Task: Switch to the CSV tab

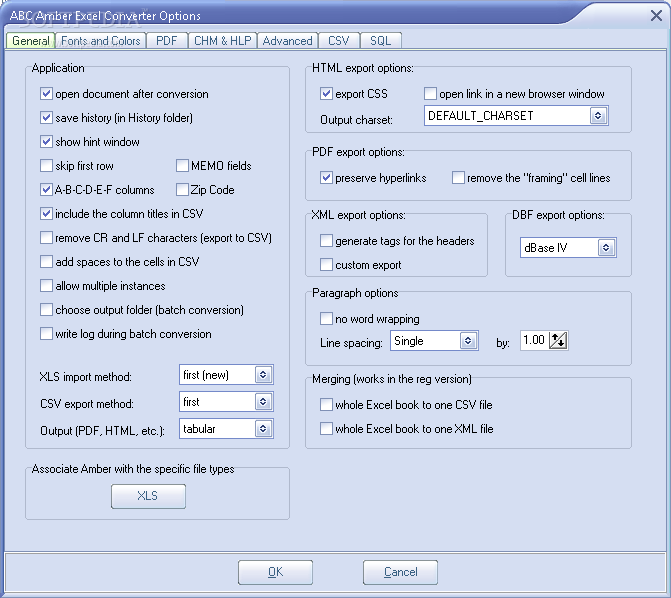Action: (x=338, y=41)
